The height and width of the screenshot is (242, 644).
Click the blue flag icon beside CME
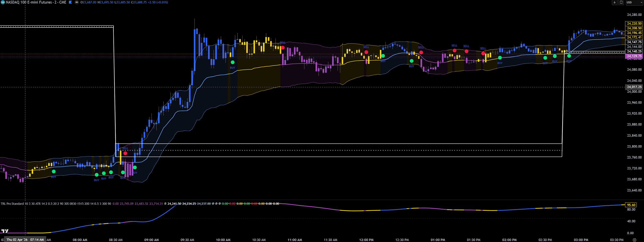click(70, 2)
